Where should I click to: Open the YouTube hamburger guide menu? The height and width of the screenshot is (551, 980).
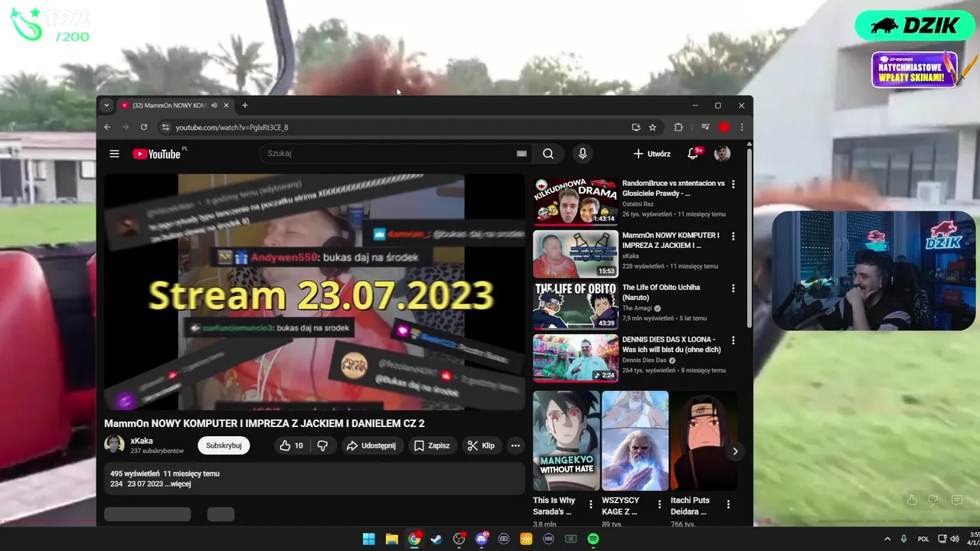[114, 154]
